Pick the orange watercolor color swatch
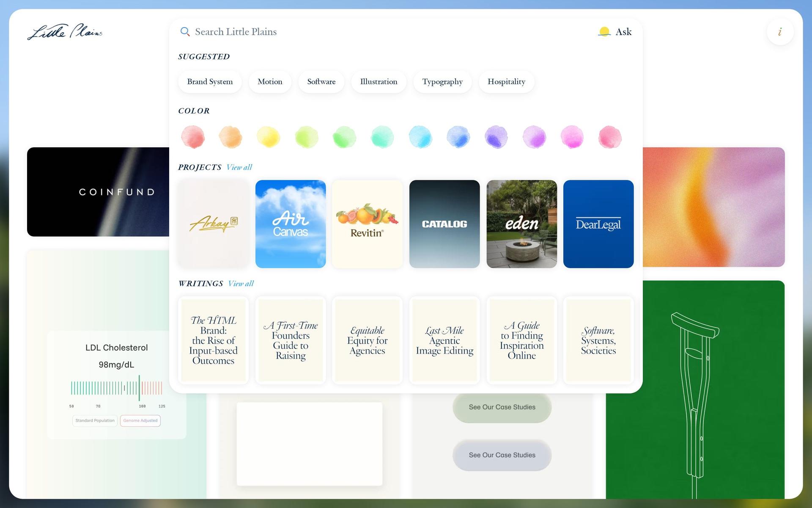The width and height of the screenshot is (812, 508). [230, 137]
